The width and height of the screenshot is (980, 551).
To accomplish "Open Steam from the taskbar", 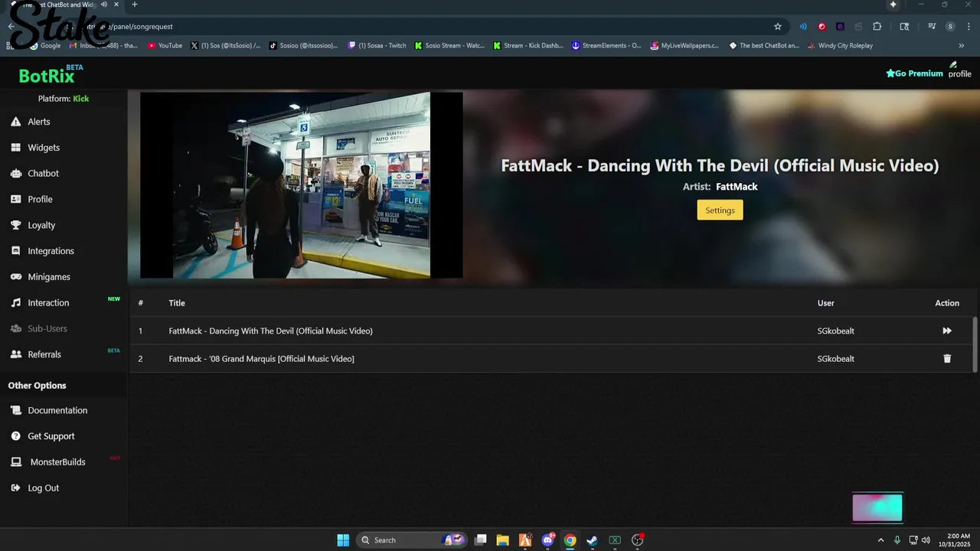I will click(592, 540).
